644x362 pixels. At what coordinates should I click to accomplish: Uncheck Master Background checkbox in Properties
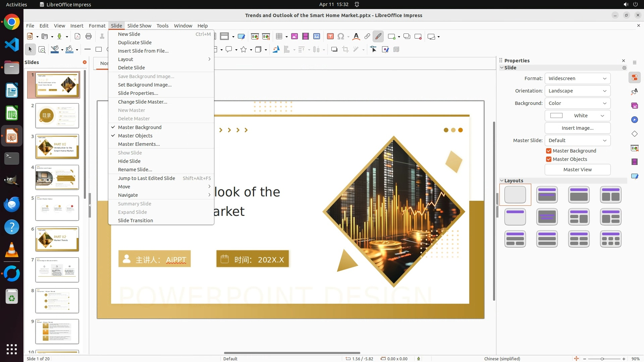tap(549, 151)
